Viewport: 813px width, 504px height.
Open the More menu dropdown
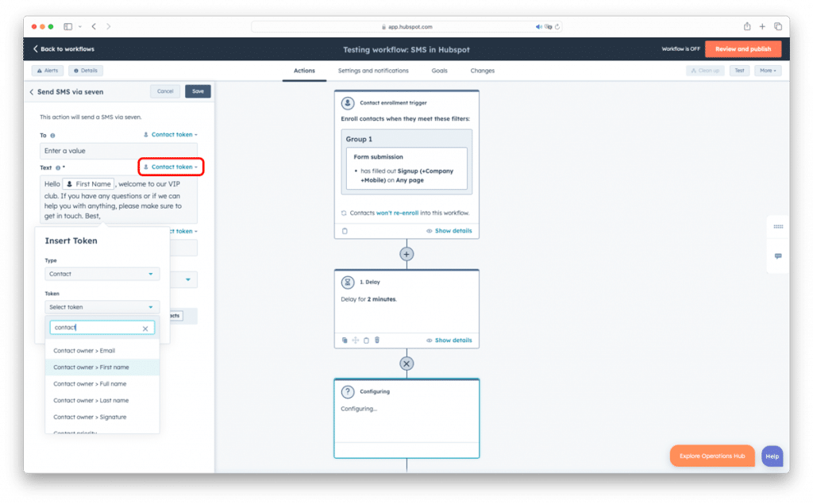pyautogui.click(x=767, y=70)
